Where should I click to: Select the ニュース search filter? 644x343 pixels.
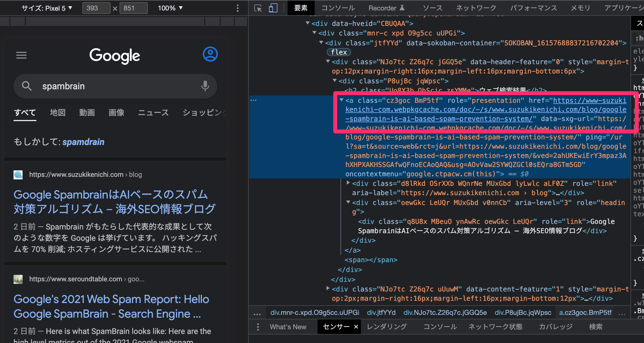tap(153, 113)
